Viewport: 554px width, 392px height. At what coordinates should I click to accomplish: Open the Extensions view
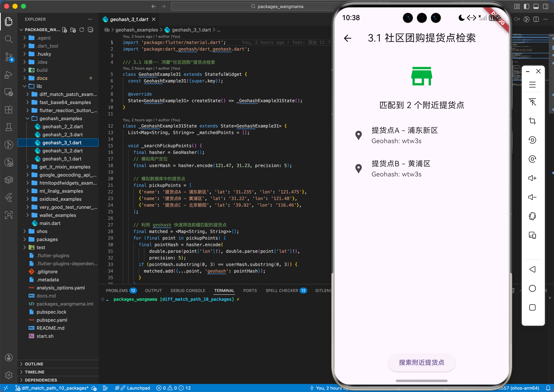pyautogui.click(x=9, y=110)
